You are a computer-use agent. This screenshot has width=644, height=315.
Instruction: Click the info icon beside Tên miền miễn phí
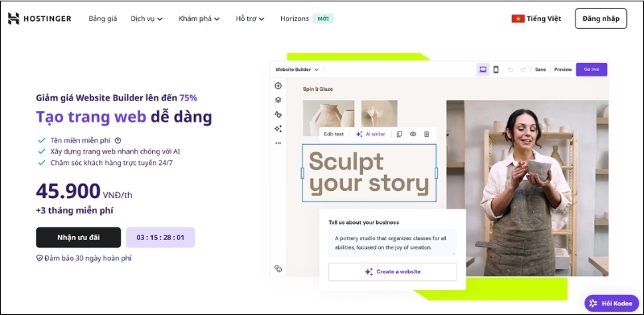click(x=118, y=140)
